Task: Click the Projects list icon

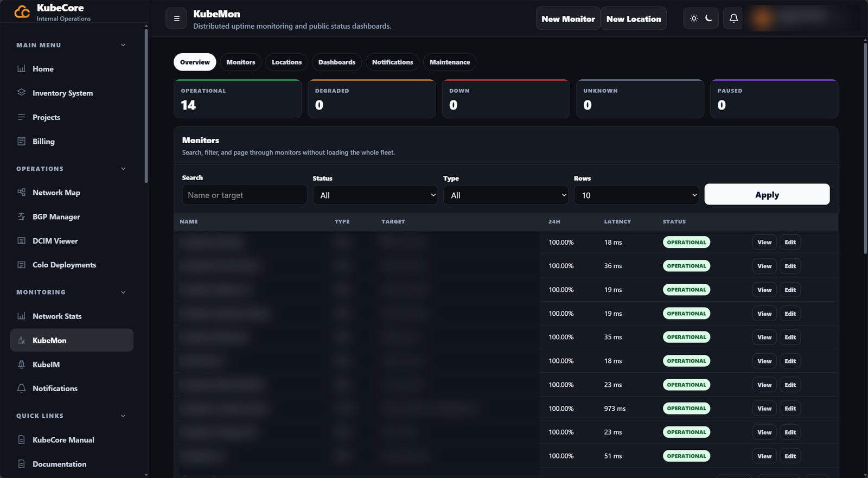Action: pyautogui.click(x=22, y=117)
